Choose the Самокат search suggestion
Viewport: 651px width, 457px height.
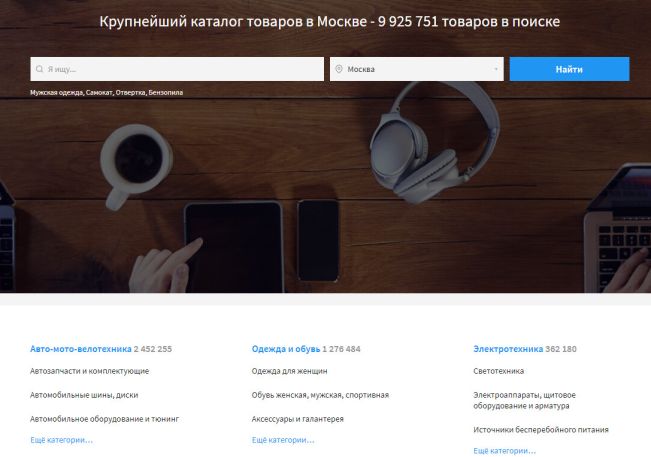coord(99,93)
